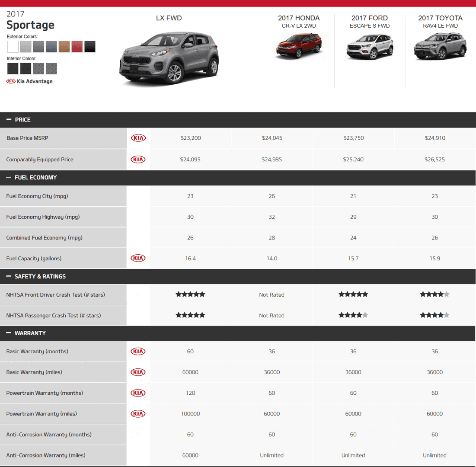Image resolution: width=476 pixels, height=467 pixels.
Task: Choose the bronze exterior color swatch
Action: [64, 47]
